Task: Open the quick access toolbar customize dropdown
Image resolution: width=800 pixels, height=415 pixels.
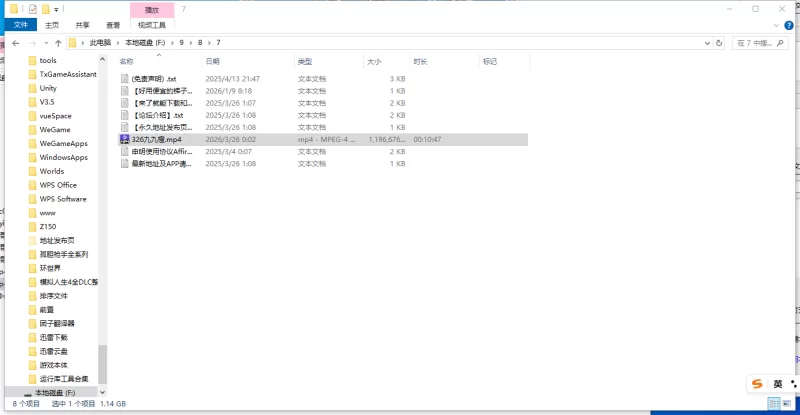Action: [x=57, y=9]
